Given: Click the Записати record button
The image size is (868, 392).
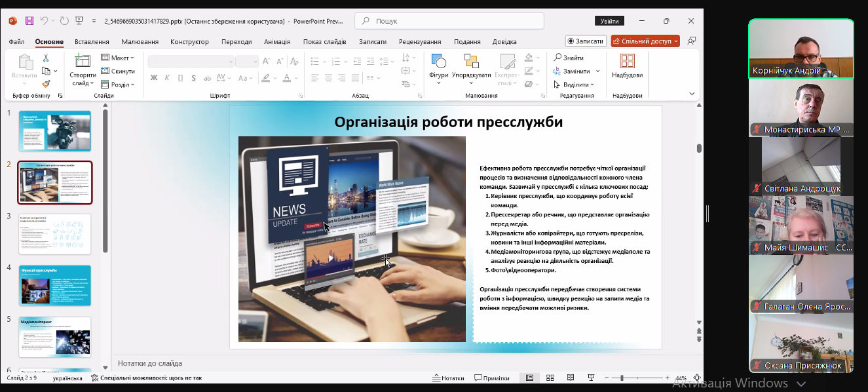Looking at the screenshot, I should coord(585,41).
